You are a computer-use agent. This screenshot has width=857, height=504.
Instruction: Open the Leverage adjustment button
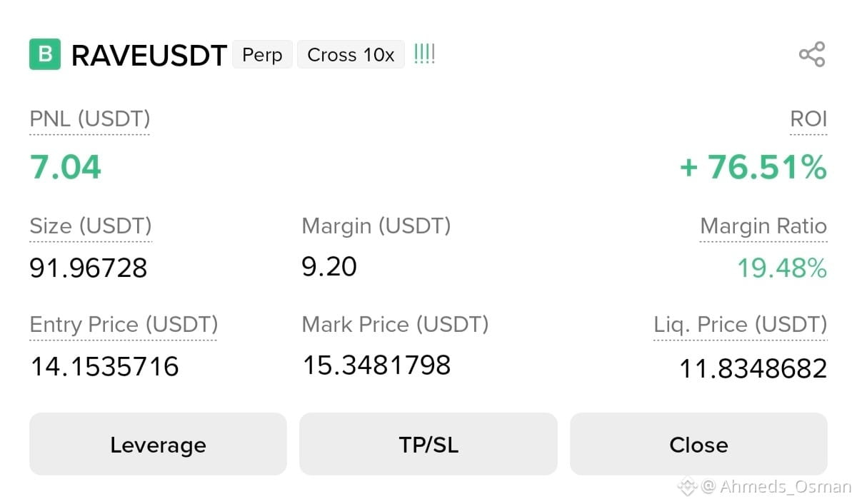click(158, 444)
